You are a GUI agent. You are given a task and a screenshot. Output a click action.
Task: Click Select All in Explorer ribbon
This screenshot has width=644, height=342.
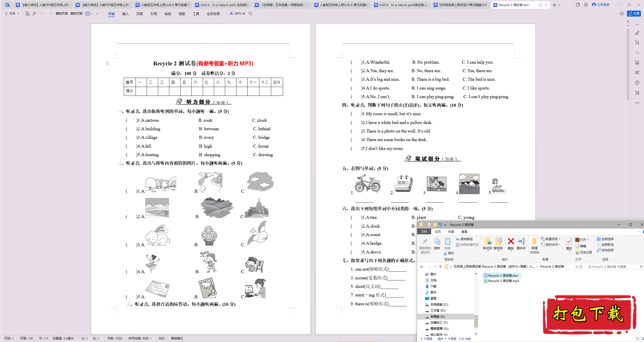click(605, 239)
